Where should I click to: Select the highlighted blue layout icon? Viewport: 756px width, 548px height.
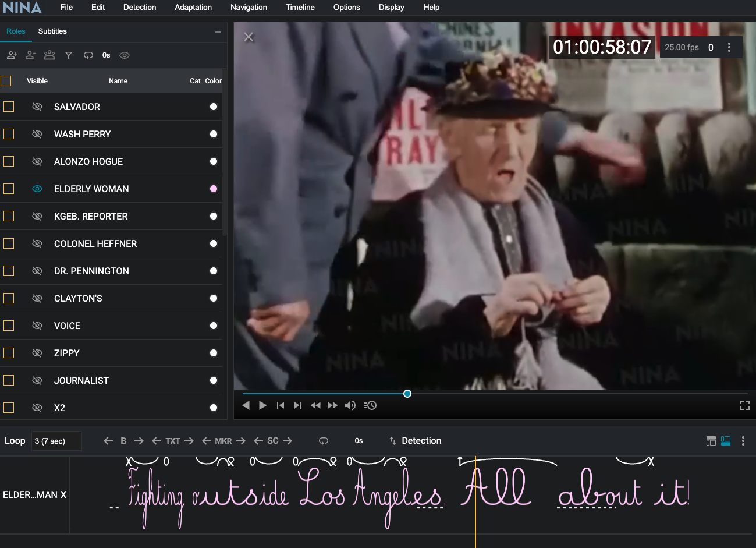726,441
